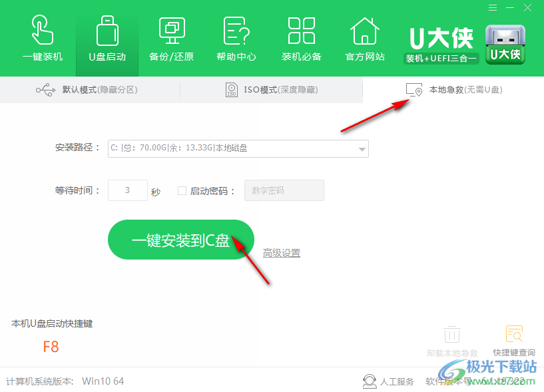Open the hamburger menu in title bar
544x392 pixels.
click(493, 7)
